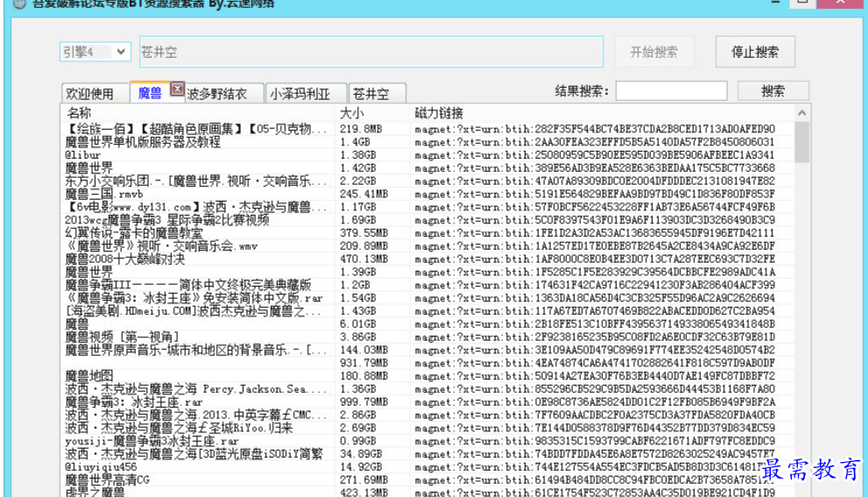Click magnet link starting with btih:5191E564829B

pyautogui.click(x=595, y=194)
